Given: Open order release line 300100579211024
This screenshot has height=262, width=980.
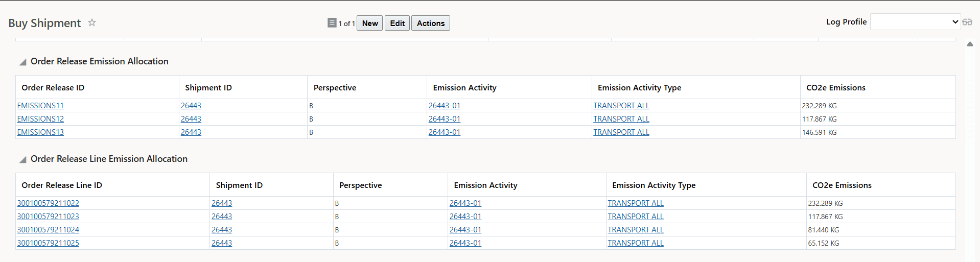Looking at the screenshot, I should pyautogui.click(x=48, y=230).
